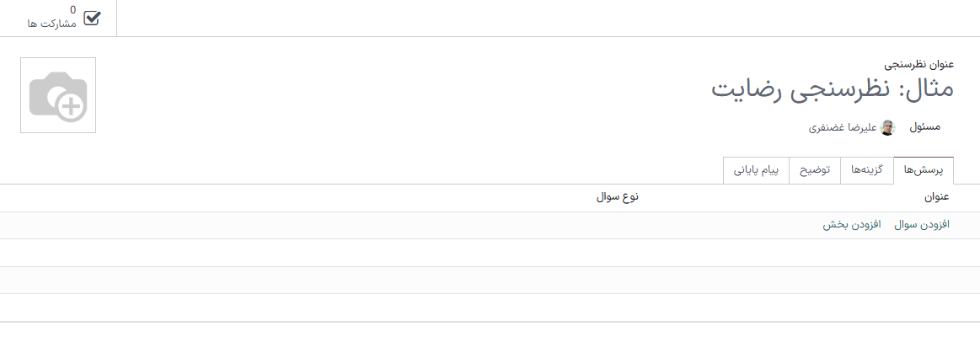Switch to the پرسش‌ها tab
Image resolution: width=980 pixels, height=348 pixels.
[x=923, y=170]
